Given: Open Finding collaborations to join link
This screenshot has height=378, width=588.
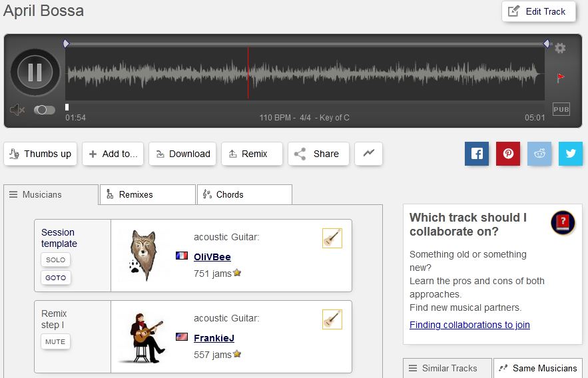Looking at the screenshot, I should click(469, 325).
